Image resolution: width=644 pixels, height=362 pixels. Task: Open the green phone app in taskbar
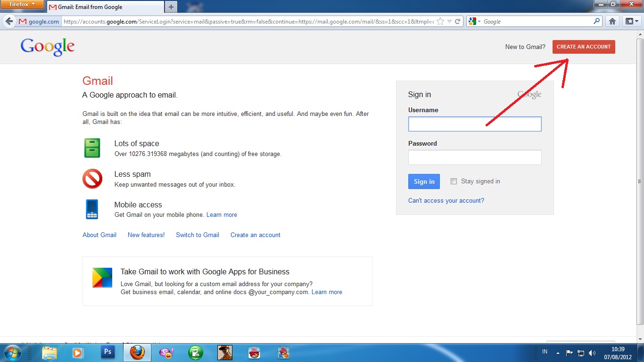pos(196,353)
